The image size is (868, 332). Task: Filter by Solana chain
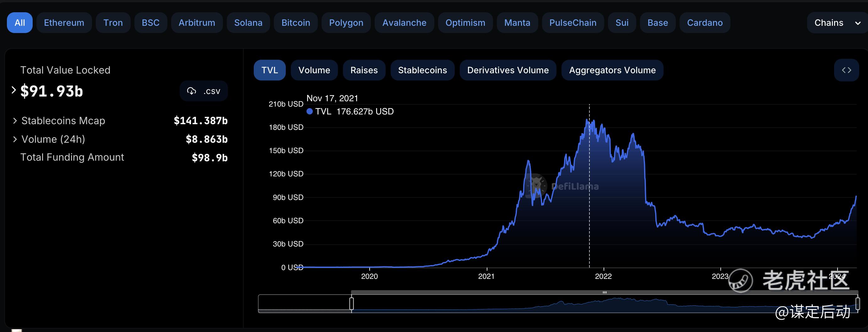(x=248, y=23)
